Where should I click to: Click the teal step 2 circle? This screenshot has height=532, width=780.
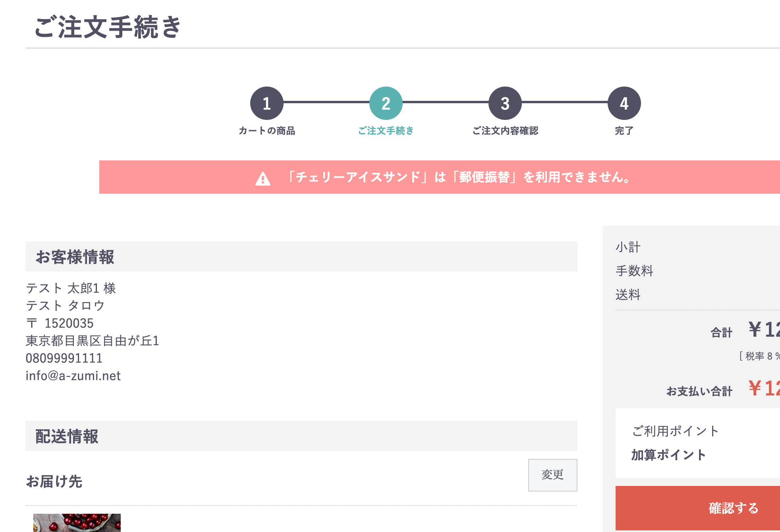tap(386, 103)
